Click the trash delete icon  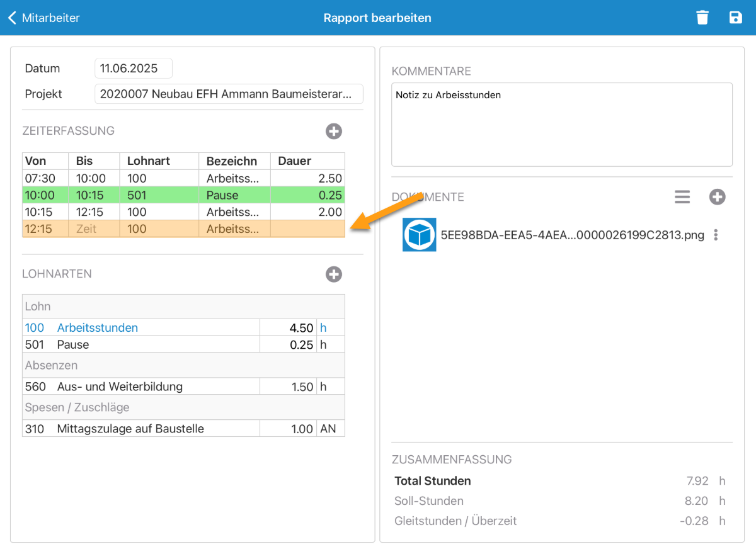point(702,18)
